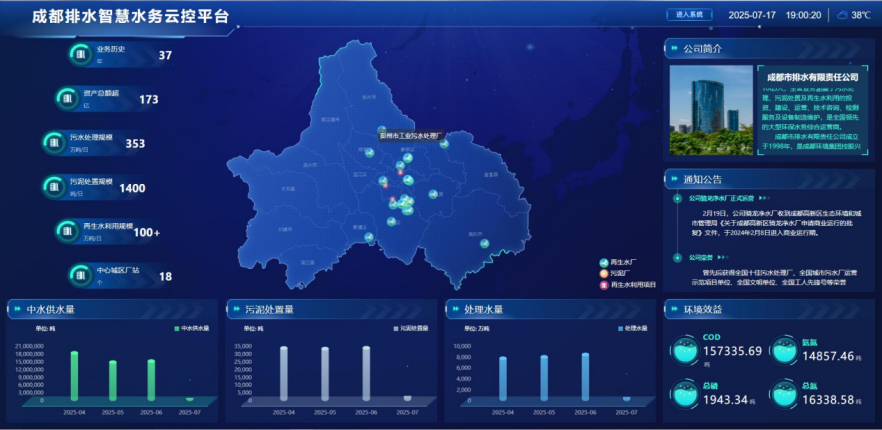
Task: Click the 进入系统 button
Action: [x=689, y=15]
